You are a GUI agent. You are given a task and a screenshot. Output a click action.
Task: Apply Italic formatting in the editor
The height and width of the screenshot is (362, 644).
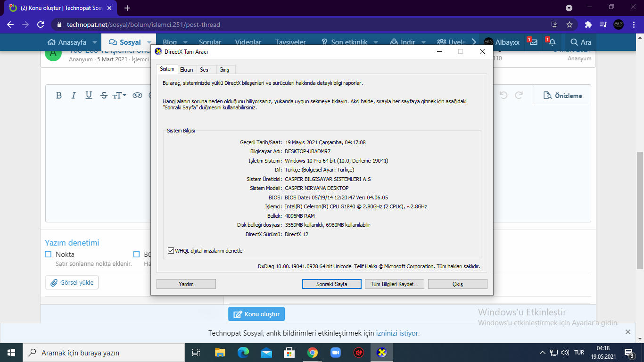click(74, 95)
